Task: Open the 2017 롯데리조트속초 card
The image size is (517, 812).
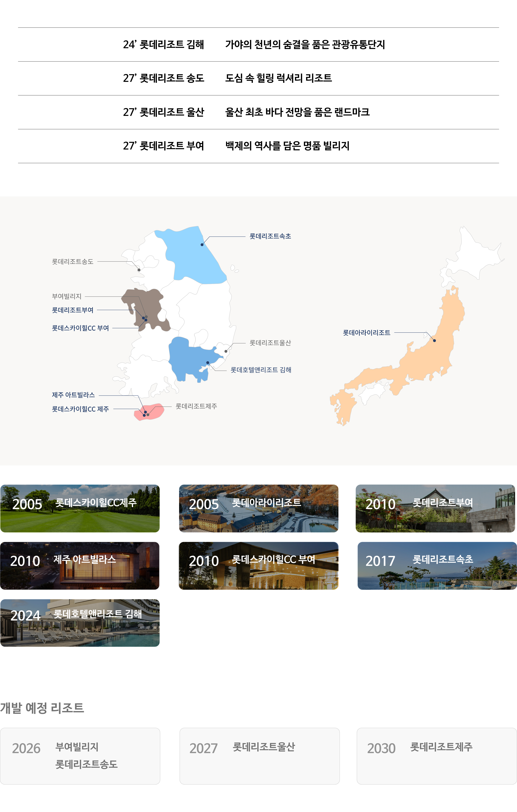Action: (x=437, y=566)
